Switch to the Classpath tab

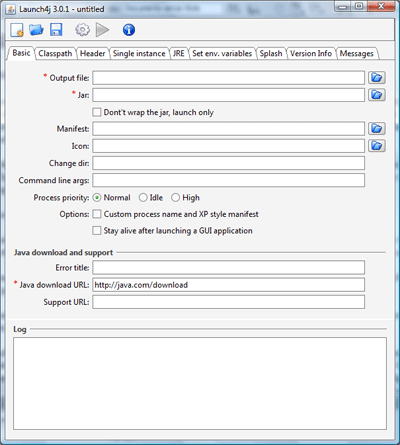55,53
